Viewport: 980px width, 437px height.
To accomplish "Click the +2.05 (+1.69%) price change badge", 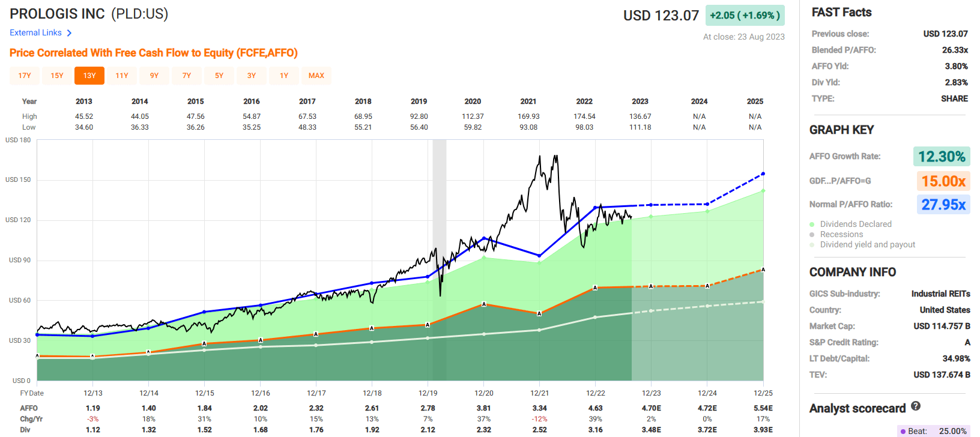I will 745,16.
